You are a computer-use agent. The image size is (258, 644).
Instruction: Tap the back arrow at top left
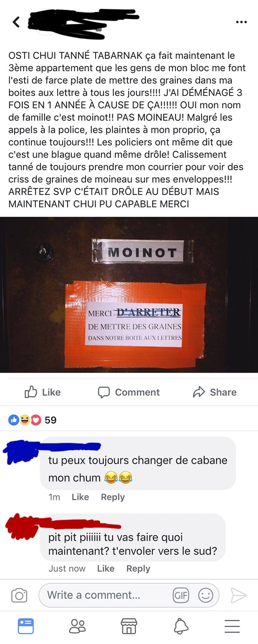coord(16,22)
